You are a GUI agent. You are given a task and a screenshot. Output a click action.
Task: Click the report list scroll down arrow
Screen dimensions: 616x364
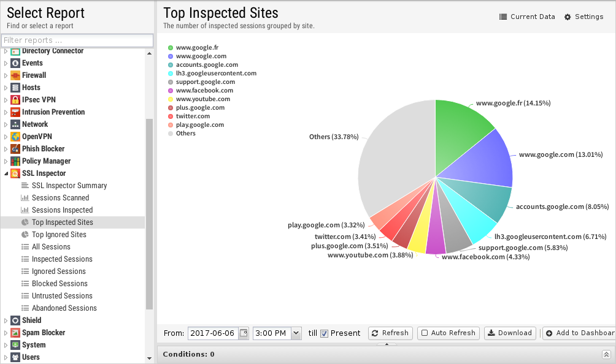[149, 358]
